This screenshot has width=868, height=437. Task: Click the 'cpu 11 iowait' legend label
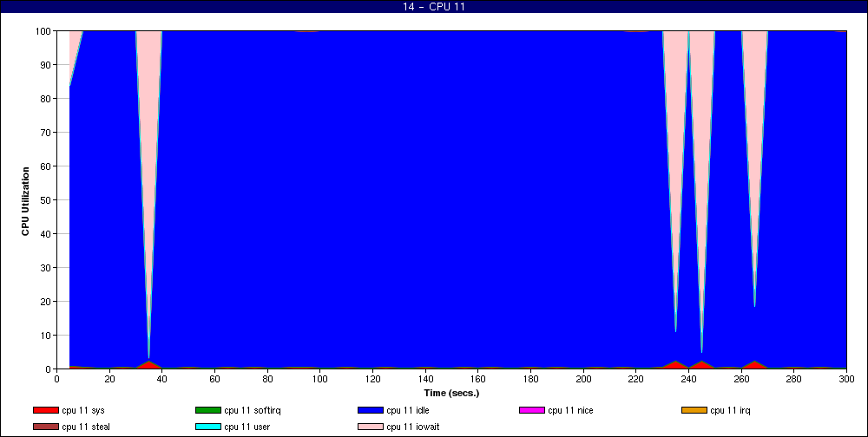coord(413,427)
